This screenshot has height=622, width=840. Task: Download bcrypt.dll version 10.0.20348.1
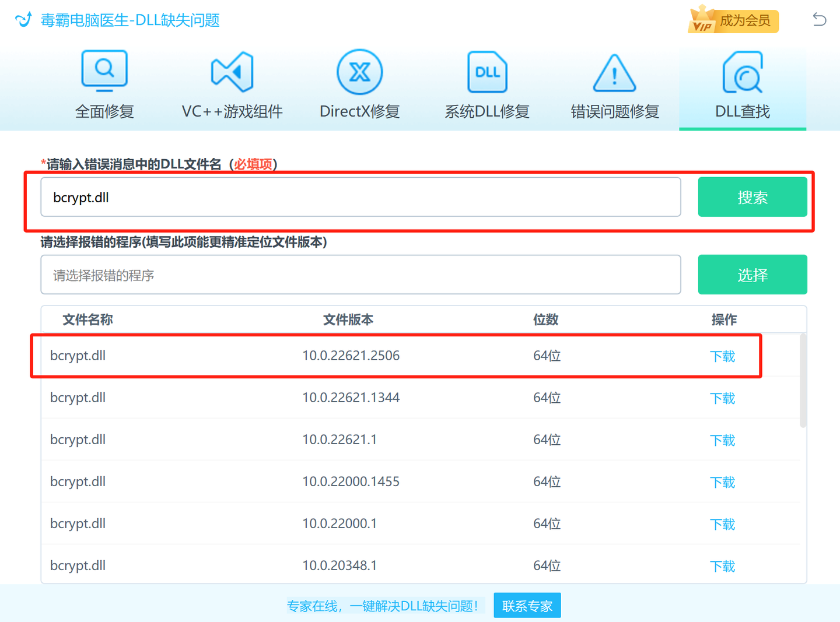tap(723, 565)
